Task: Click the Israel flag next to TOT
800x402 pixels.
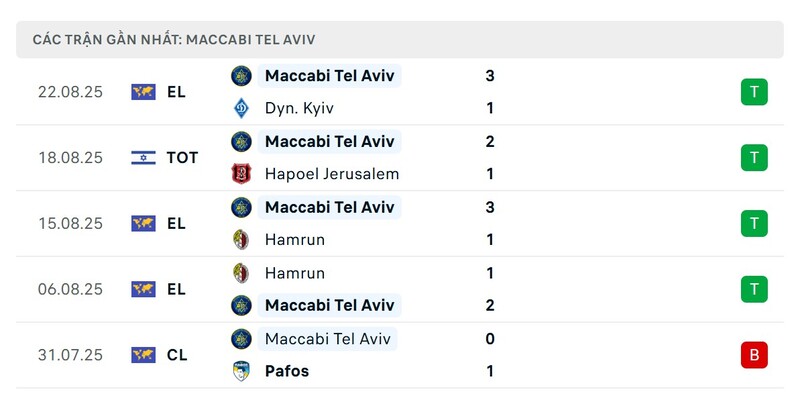Action: [x=143, y=158]
